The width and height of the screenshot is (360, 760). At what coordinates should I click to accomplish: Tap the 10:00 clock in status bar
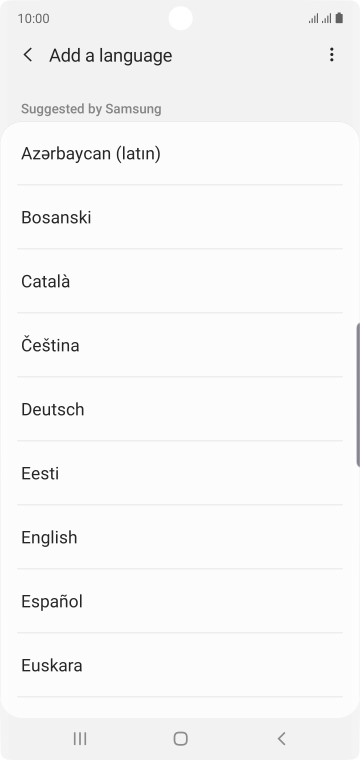(x=33, y=18)
